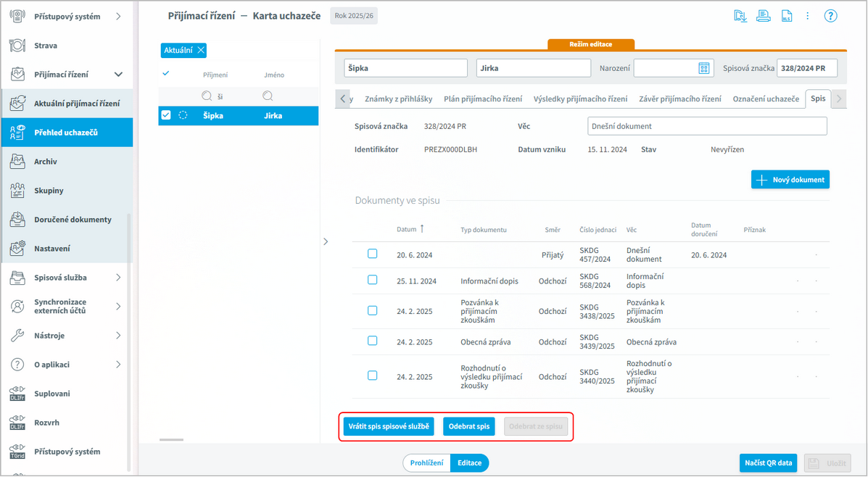The image size is (868, 477).
Task: Tick the checkbox for Pozvánka k přijímacím zkouškám
Action: [373, 310]
